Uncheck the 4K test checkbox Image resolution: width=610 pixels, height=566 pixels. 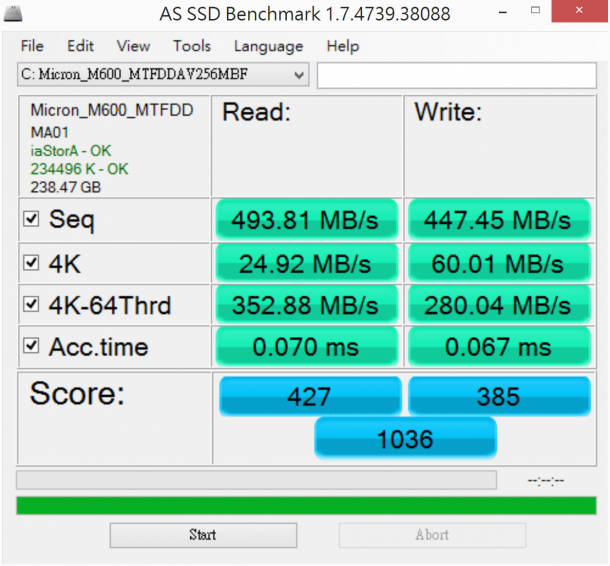(x=31, y=263)
